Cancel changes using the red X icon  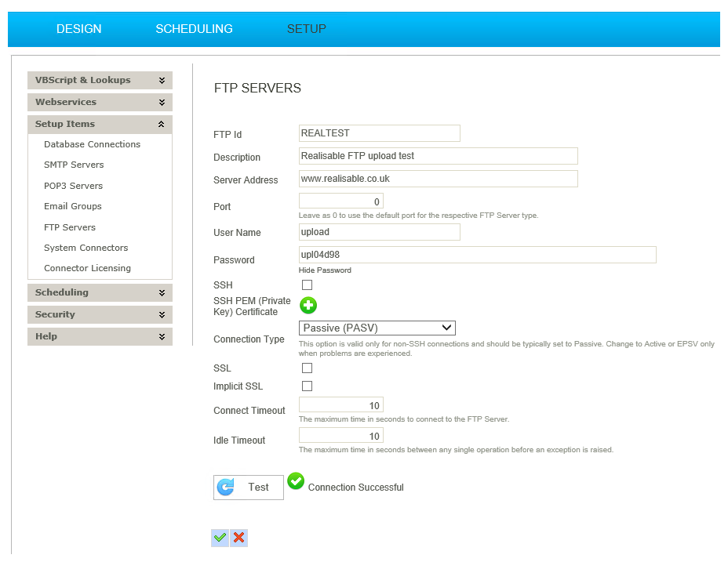[238, 538]
